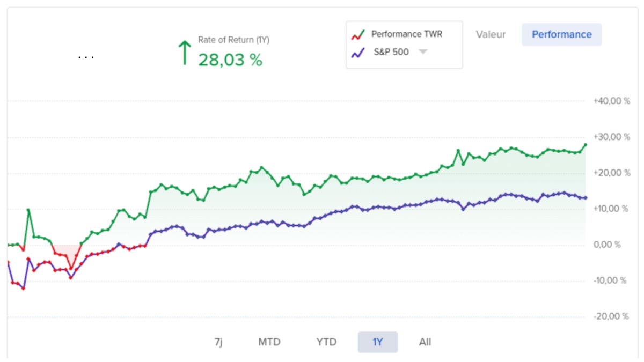Click the purple S&P 500 legend icon
This screenshot has width=644, height=362.
click(x=359, y=51)
